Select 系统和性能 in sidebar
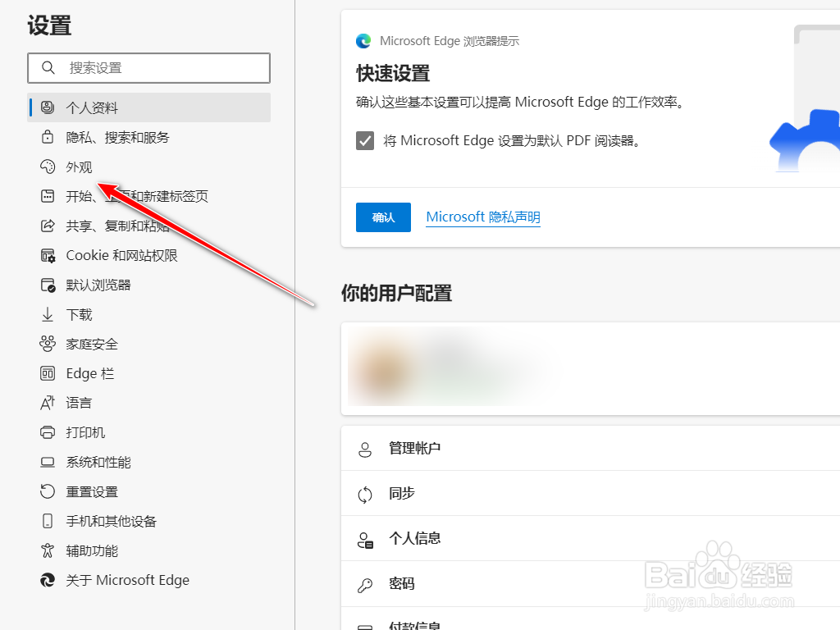 tap(149, 462)
